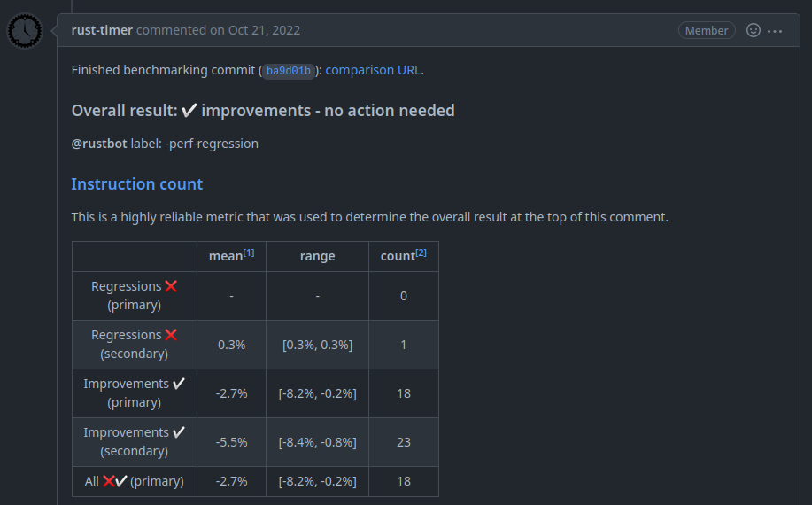This screenshot has width=812, height=505.
Task: Follow the comparison URL link
Action: click(x=373, y=70)
